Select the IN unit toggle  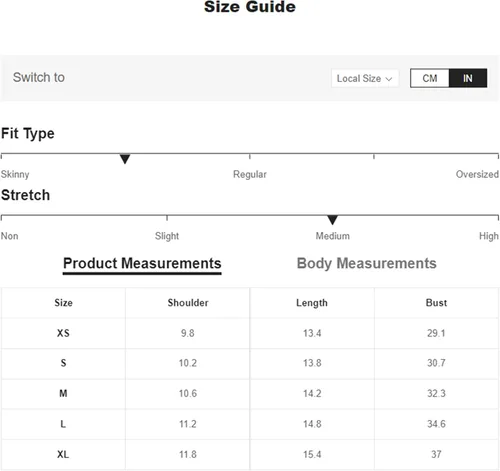[468, 78]
